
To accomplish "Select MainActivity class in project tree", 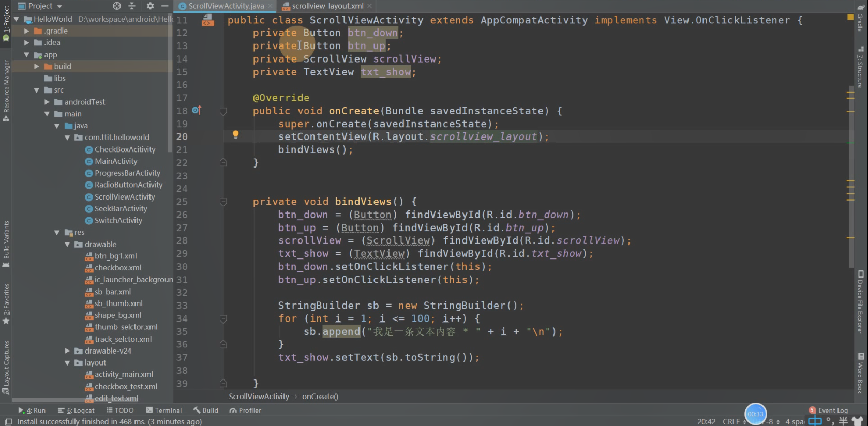I will (x=111, y=161).
